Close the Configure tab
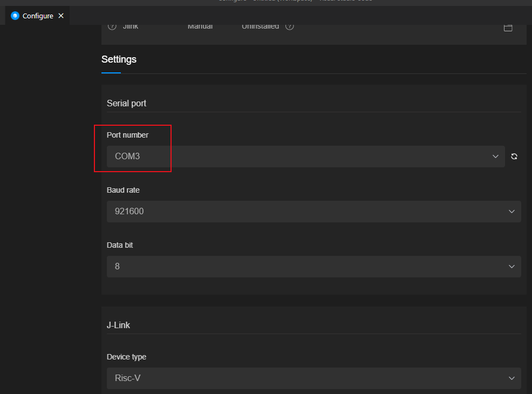This screenshot has height=394, width=532. point(61,16)
